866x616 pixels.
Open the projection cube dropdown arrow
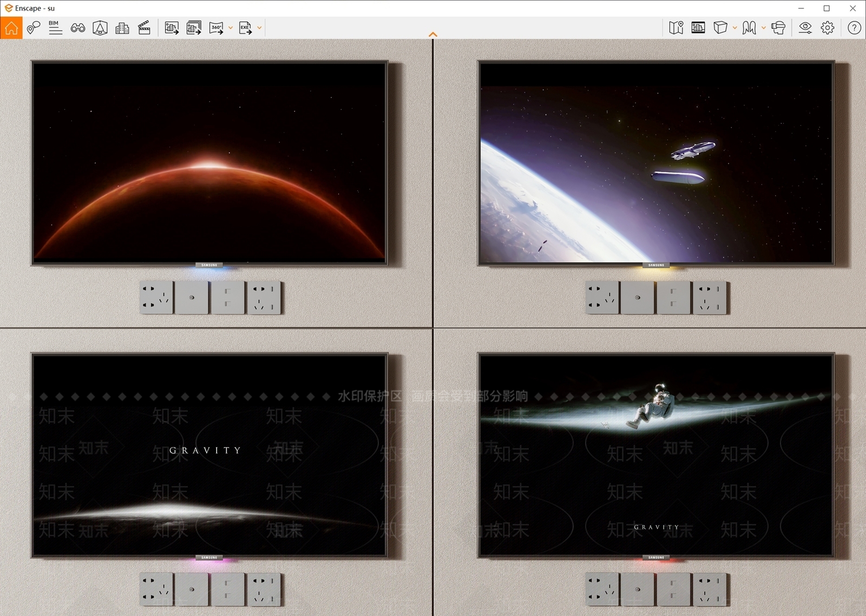pyautogui.click(x=734, y=28)
